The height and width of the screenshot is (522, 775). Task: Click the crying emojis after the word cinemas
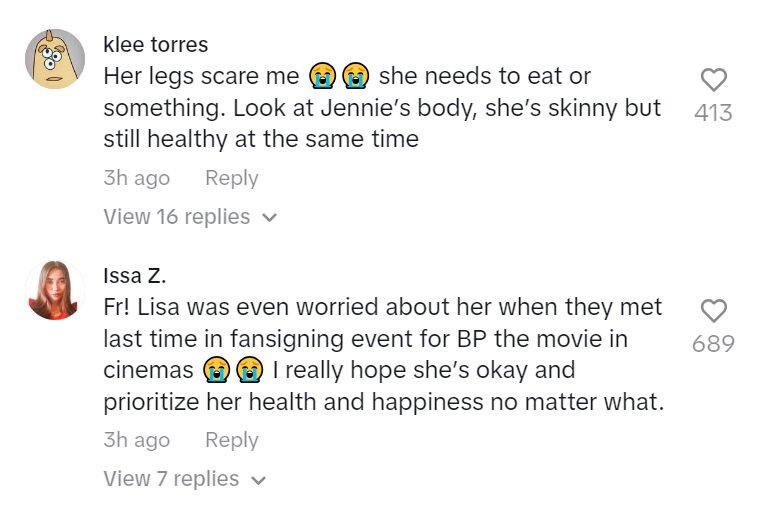coord(232,370)
